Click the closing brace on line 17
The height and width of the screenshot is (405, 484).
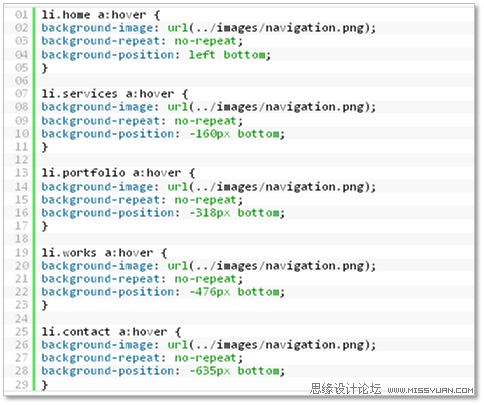[45, 226]
